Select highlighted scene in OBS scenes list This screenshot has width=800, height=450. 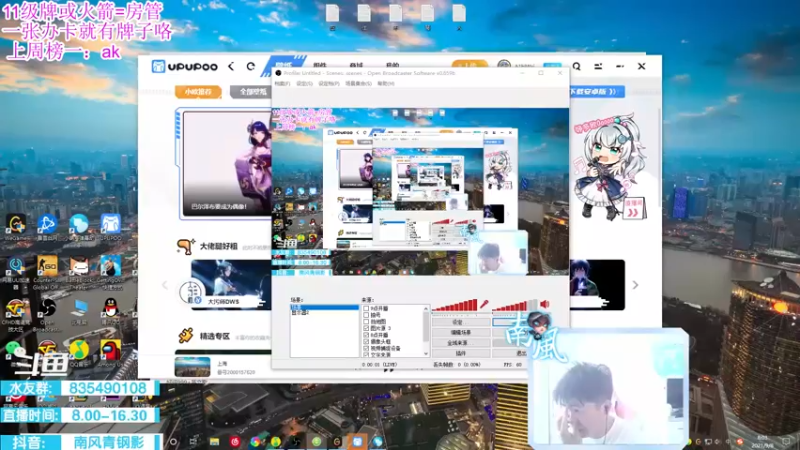324,307
